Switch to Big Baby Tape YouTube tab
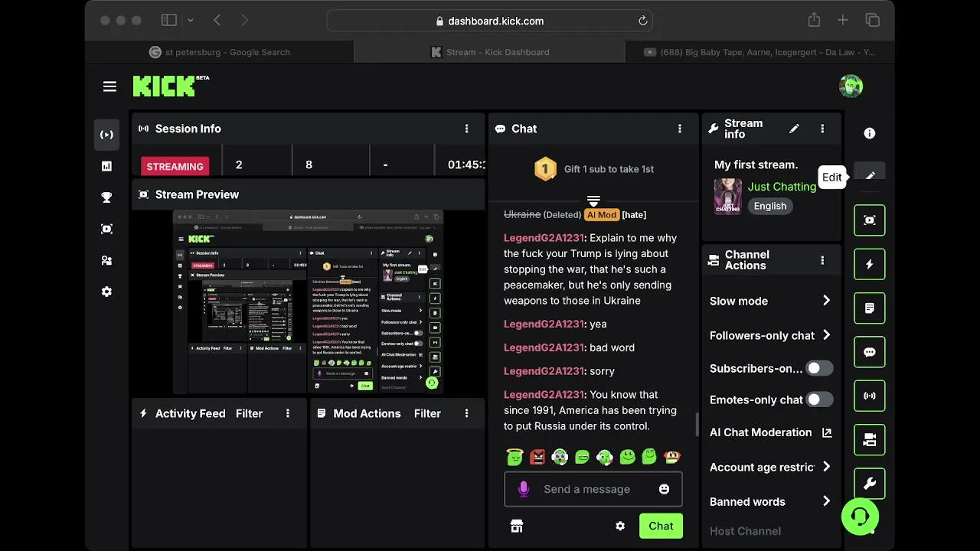The height and width of the screenshot is (551, 980). [759, 52]
